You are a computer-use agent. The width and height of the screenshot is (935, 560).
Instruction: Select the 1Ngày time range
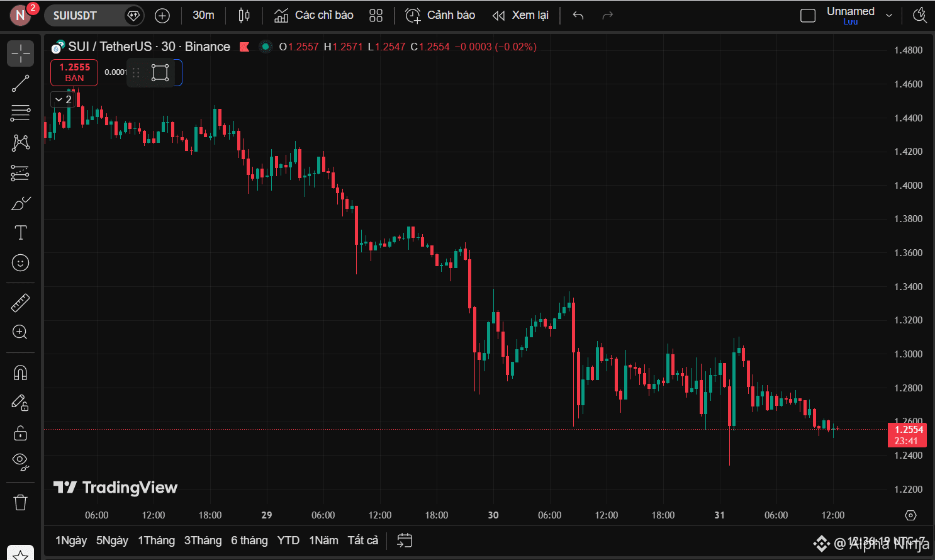[x=71, y=540]
